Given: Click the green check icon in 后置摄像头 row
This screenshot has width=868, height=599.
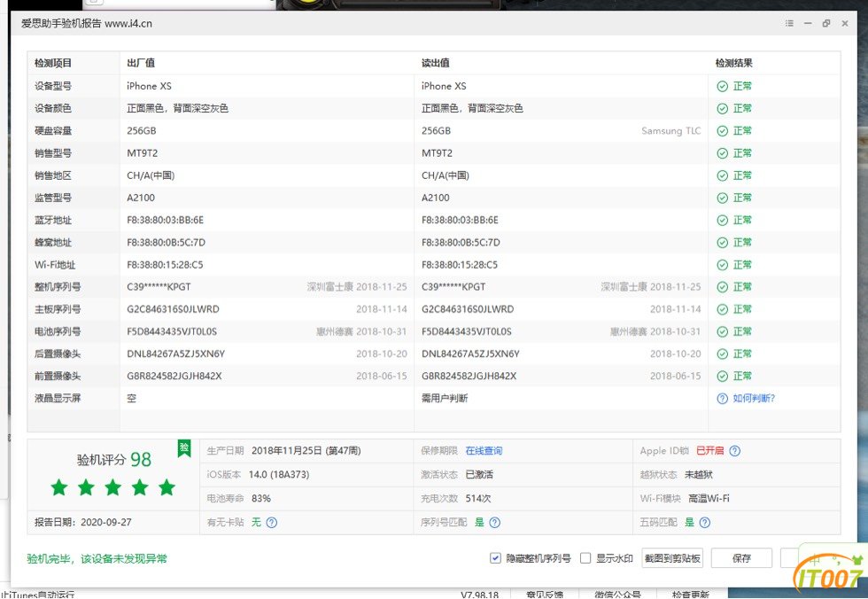Looking at the screenshot, I should point(723,354).
